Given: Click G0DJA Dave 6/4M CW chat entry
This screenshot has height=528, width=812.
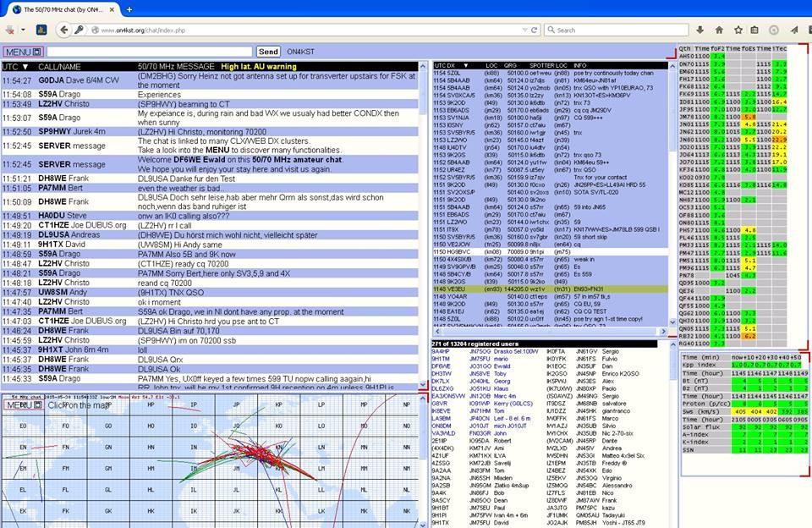Looking at the screenshot, I should [x=78, y=80].
